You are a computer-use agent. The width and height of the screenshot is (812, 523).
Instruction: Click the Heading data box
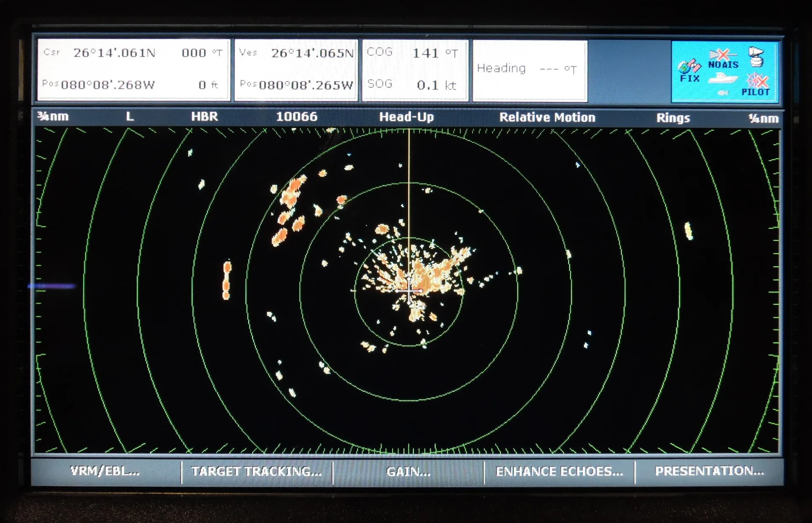click(530, 71)
